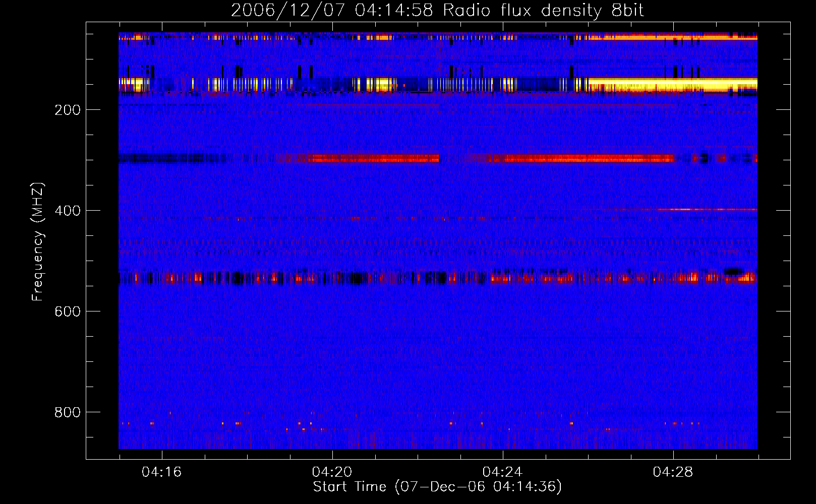Click the 04:20 time tick label
The height and width of the screenshot is (504, 816).
coord(332,472)
